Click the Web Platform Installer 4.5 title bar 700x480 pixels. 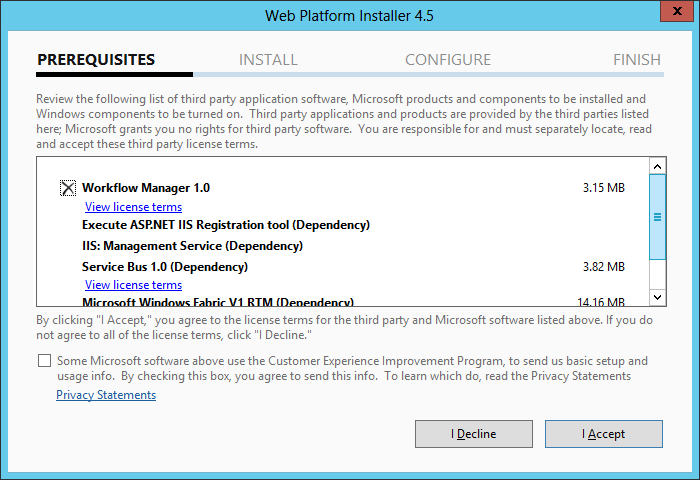(x=349, y=16)
